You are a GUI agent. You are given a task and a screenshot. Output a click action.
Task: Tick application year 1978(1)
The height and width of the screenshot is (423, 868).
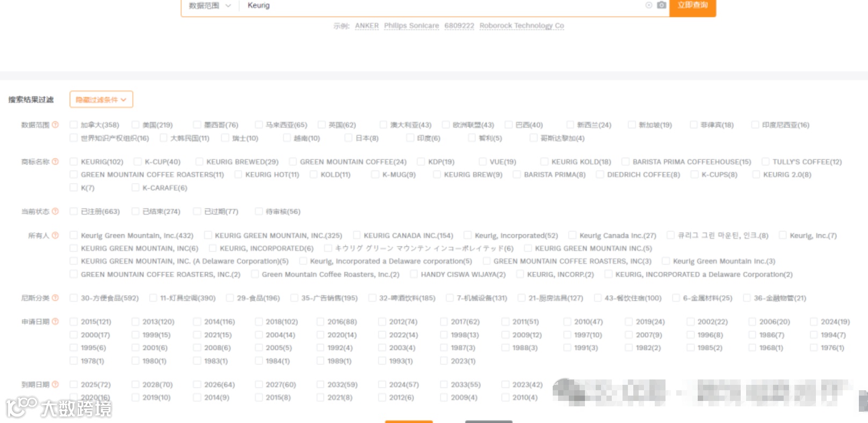(x=74, y=361)
